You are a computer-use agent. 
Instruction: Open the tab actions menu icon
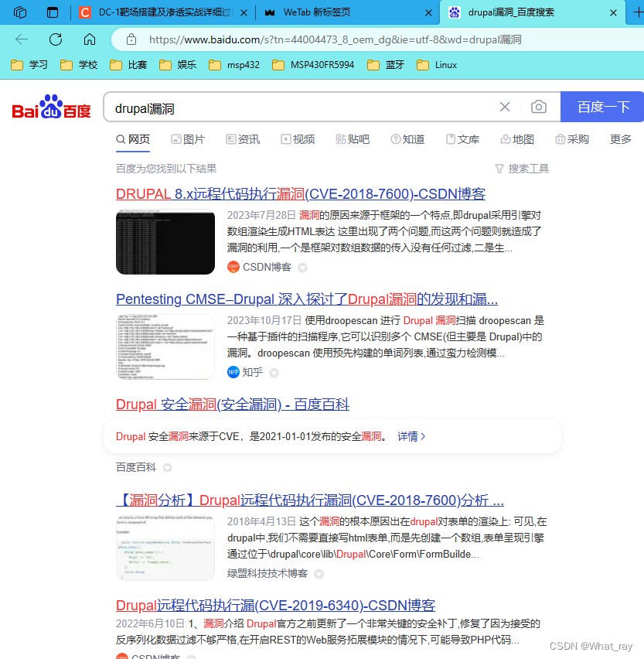53,12
